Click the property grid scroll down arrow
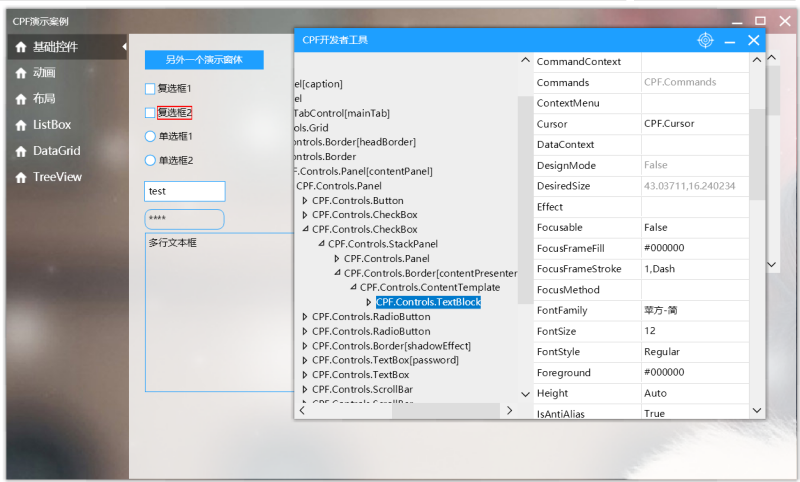 click(757, 411)
